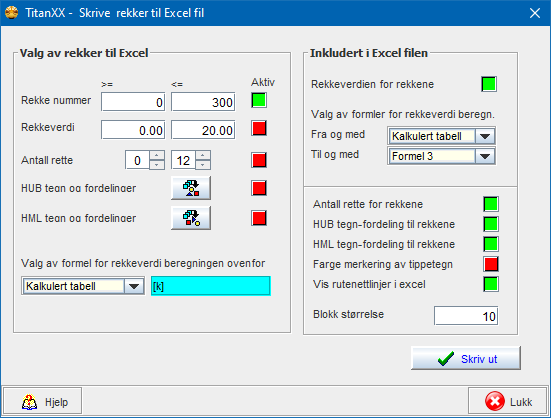Enable Farge merkering av tippetegn
Screen dimensions: 551x418
click(x=491, y=264)
